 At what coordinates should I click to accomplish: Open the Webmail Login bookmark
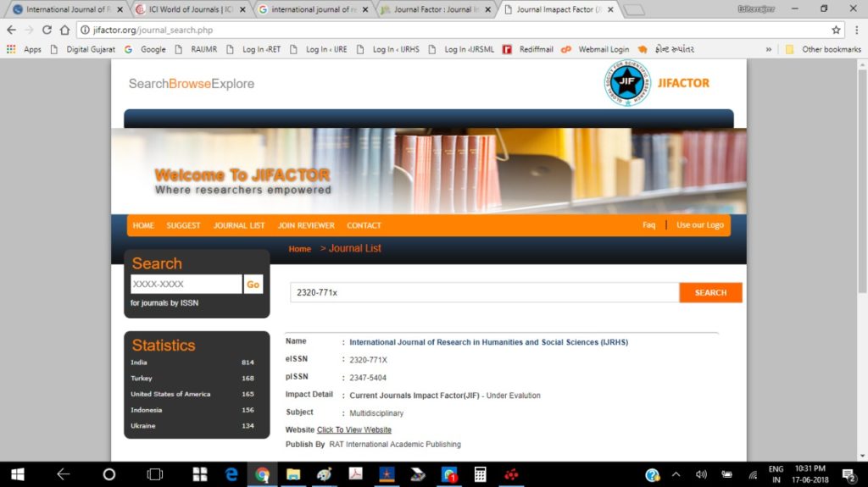[x=595, y=49]
